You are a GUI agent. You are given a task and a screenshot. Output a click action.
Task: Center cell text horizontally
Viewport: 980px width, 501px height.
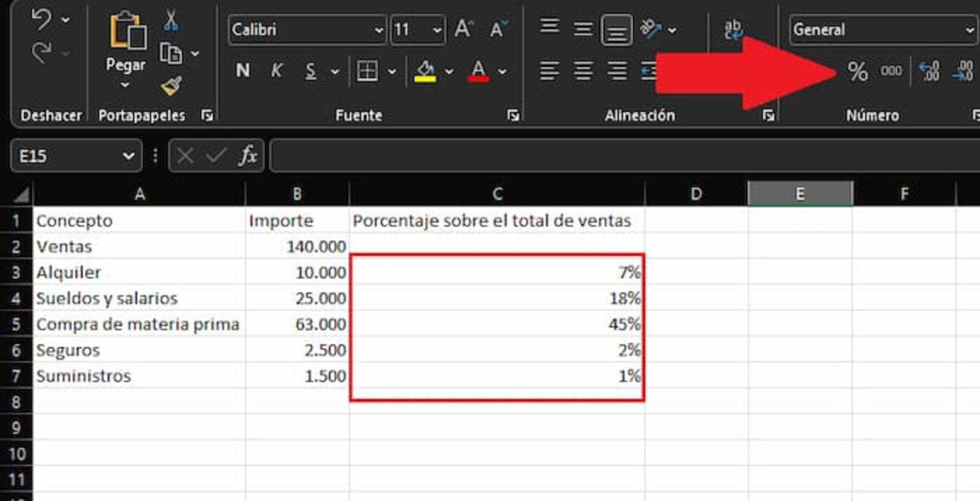583,71
